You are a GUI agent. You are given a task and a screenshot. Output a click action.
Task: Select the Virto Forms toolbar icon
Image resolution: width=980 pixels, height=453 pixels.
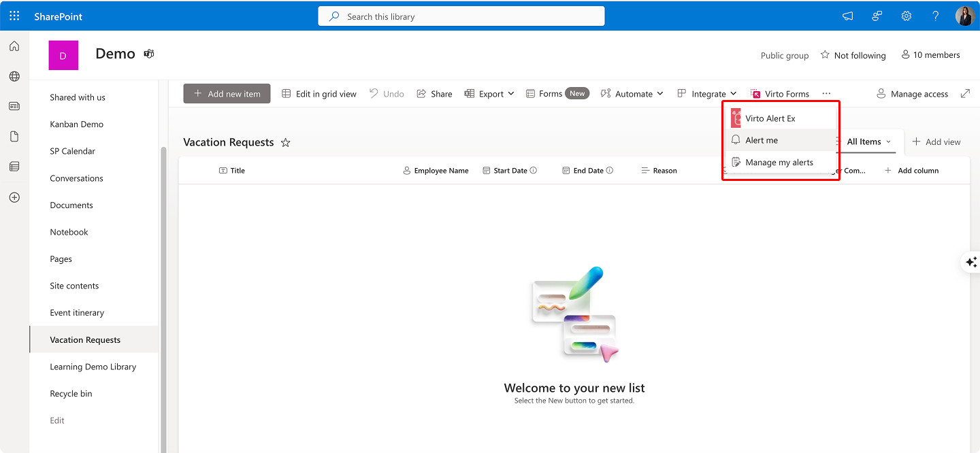pyautogui.click(x=755, y=94)
